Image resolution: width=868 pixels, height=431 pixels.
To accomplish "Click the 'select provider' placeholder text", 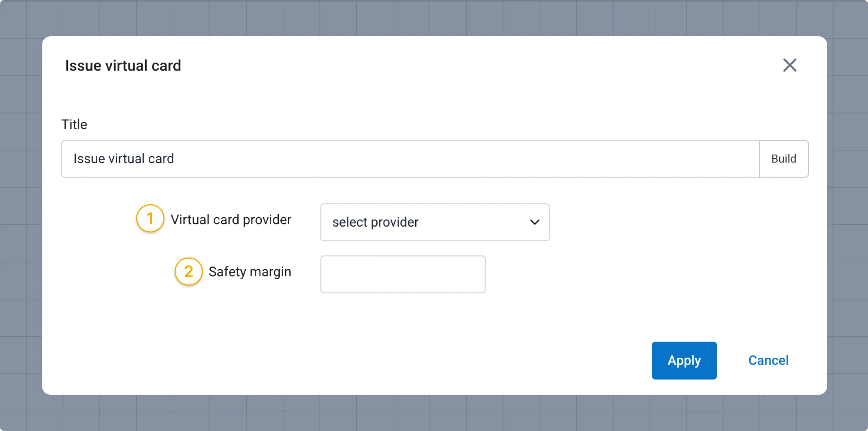I will [x=375, y=222].
